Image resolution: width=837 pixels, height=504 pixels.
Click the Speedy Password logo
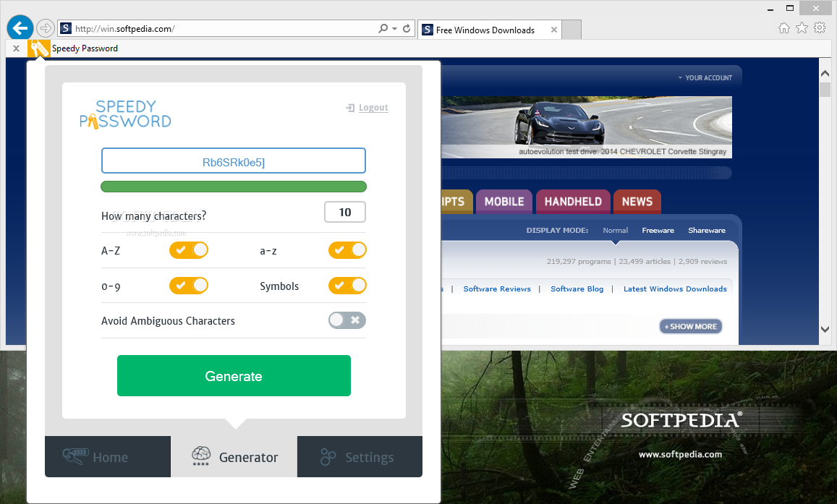(x=125, y=115)
